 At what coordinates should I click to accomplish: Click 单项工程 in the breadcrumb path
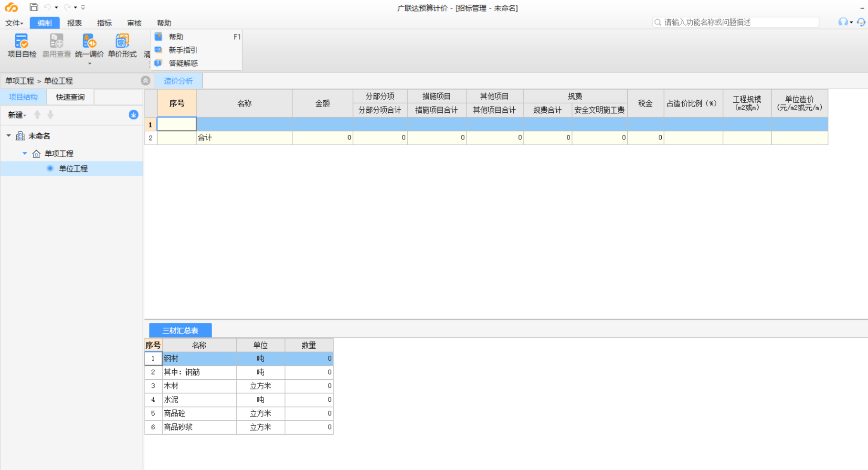[x=20, y=81]
